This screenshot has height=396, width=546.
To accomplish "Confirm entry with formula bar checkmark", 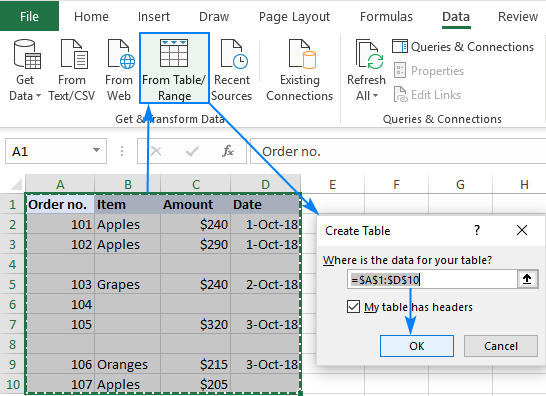I will [x=192, y=151].
